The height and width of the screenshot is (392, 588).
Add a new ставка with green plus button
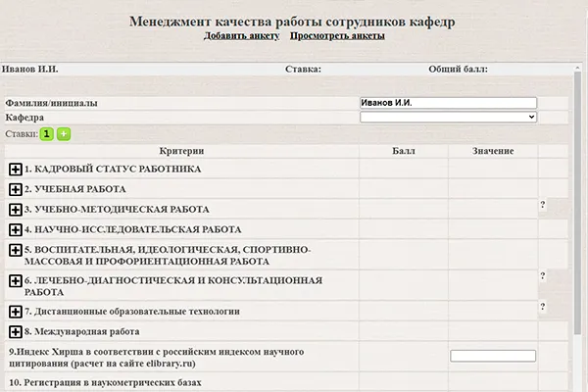(x=64, y=133)
